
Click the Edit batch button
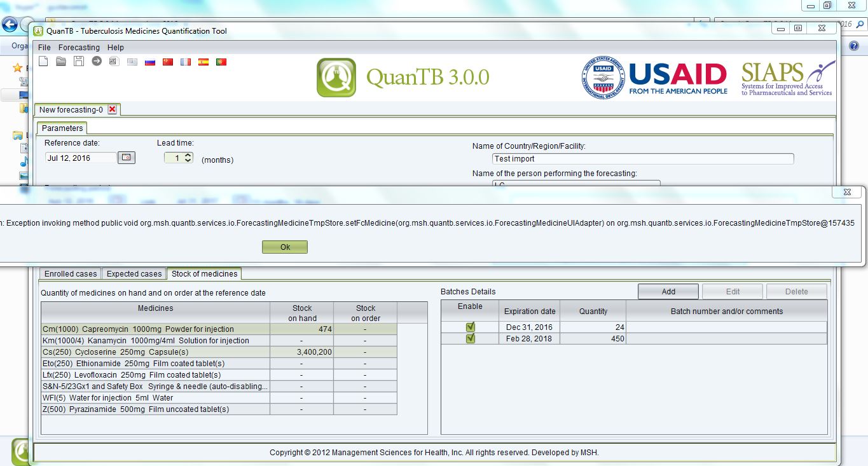(x=733, y=292)
